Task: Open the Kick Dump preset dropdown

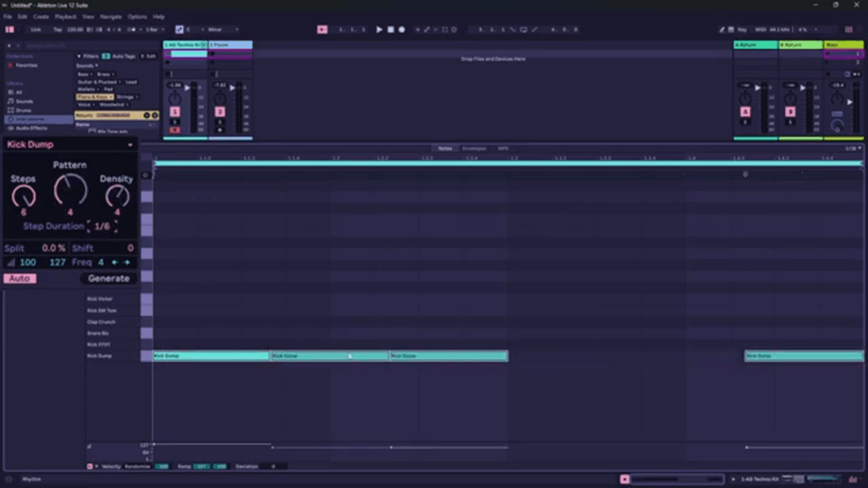Action: pos(131,144)
